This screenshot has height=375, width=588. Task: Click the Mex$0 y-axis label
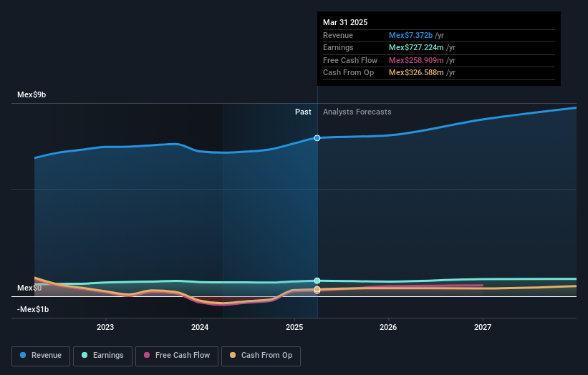click(x=29, y=288)
